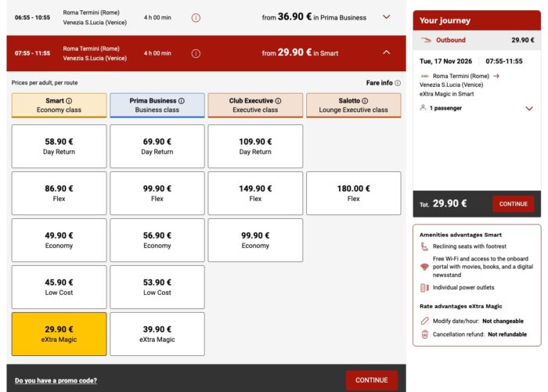The height and width of the screenshot is (392, 548).
Task: Click 'Not refundable' rate text
Action: pos(507,334)
